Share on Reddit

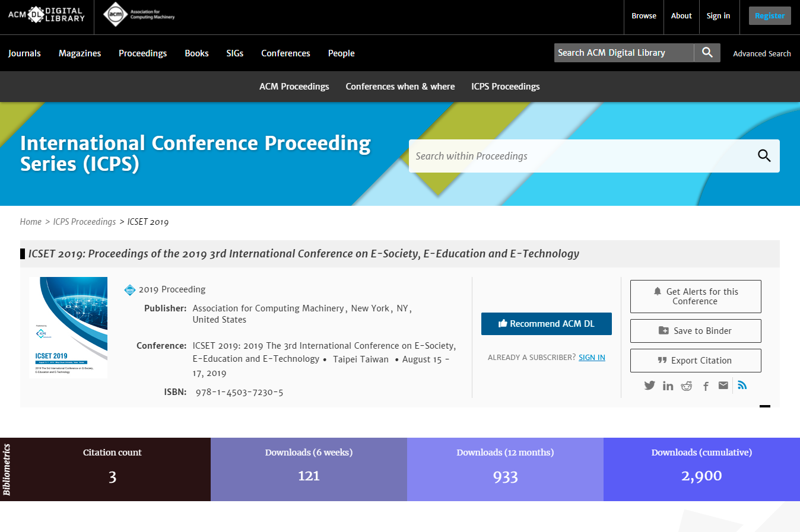(x=687, y=386)
